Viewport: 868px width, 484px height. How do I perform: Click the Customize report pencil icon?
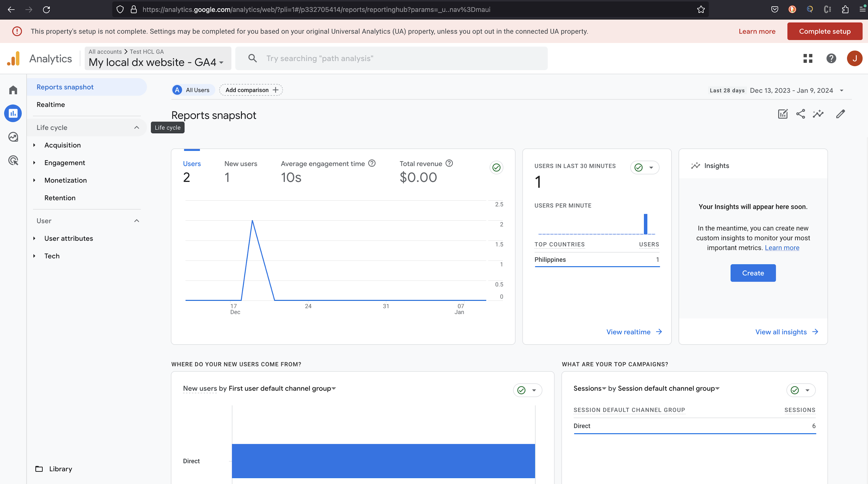840,114
